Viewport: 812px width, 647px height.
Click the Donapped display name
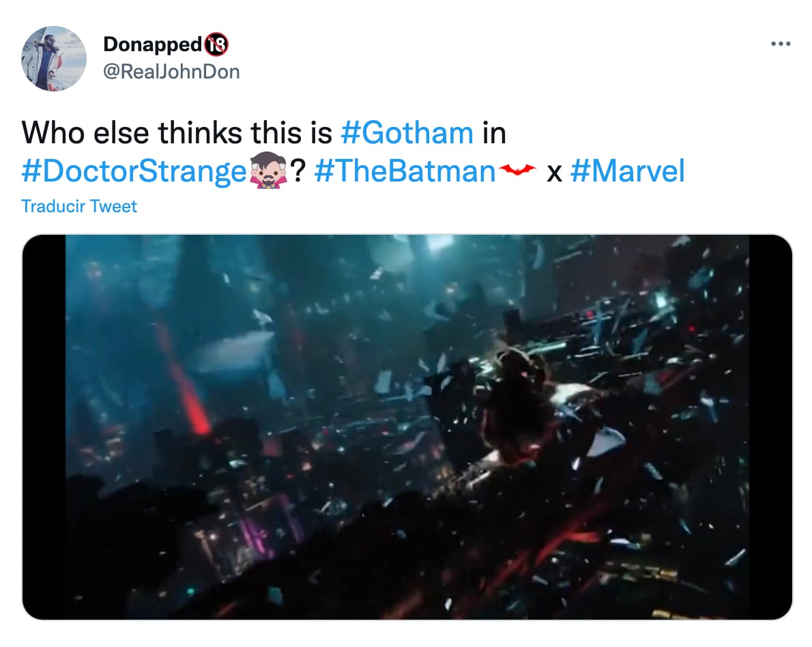[x=153, y=45]
